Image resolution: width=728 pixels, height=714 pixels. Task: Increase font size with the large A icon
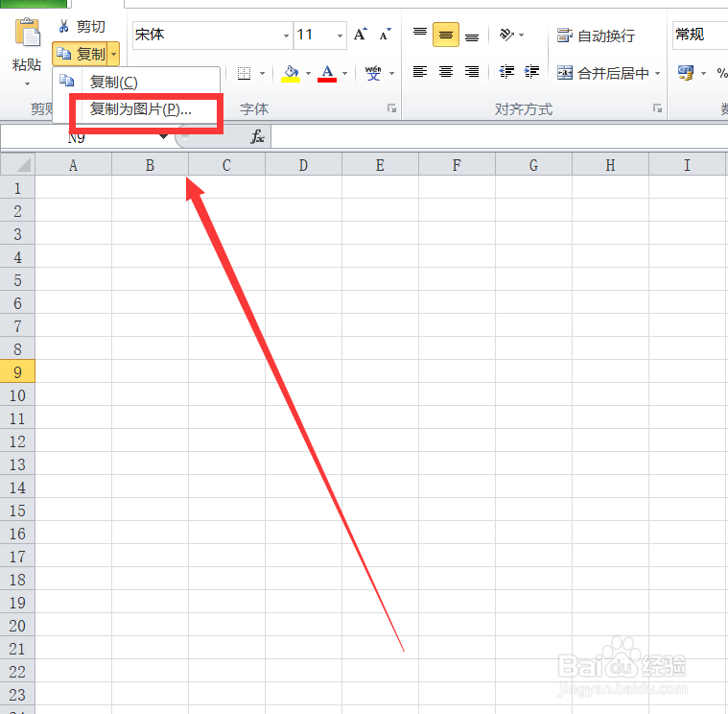tap(361, 35)
